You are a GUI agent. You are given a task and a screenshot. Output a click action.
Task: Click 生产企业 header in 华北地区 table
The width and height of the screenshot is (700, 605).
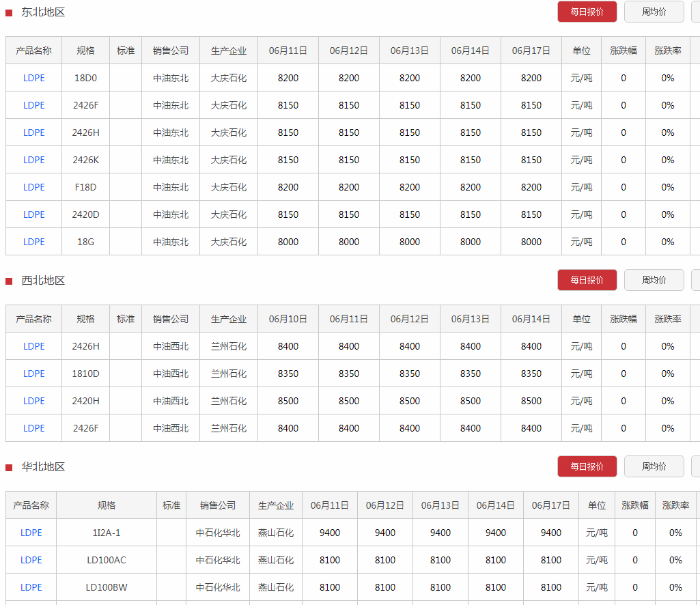pos(276,505)
